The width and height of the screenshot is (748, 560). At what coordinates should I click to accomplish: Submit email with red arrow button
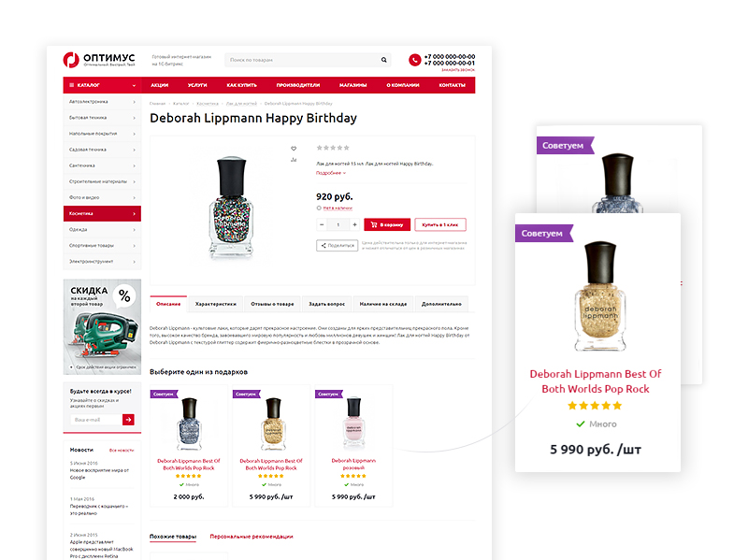tap(128, 420)
